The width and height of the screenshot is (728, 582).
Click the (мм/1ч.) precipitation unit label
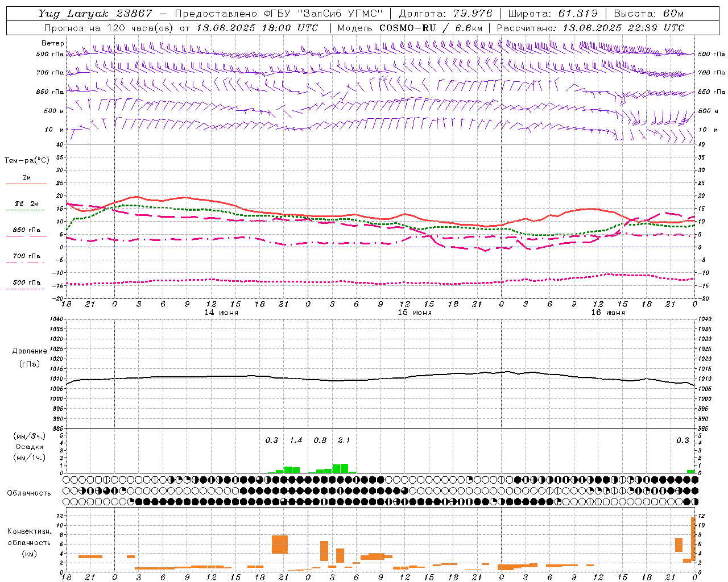click(30, 458)
